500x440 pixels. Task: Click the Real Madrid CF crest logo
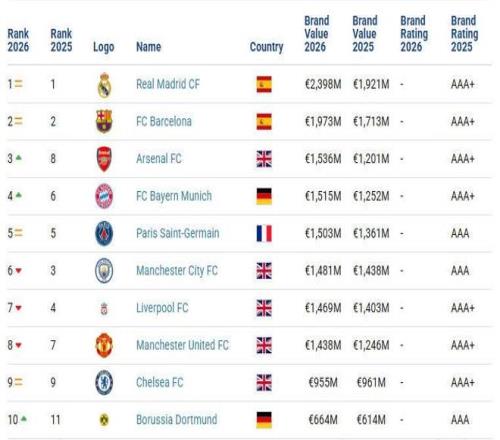(x=104, y=85)
